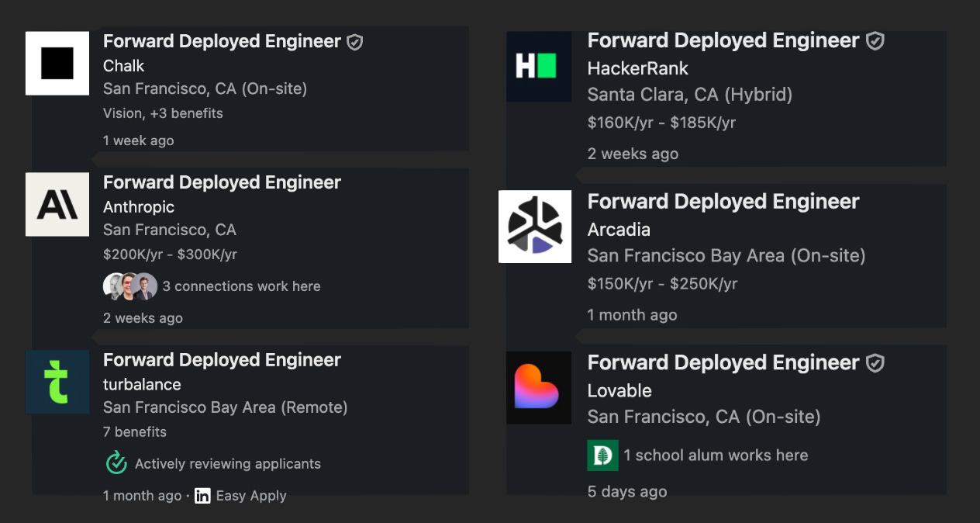This screenshot has height=523, width=980.
Task: Open the turbalance company logo
Action: pos(57,382)
